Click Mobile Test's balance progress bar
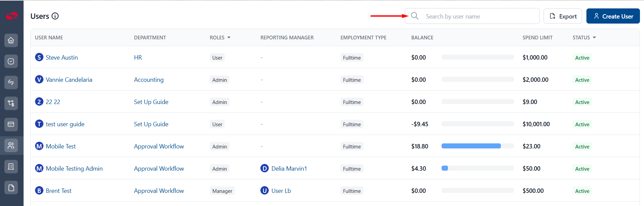The height and width of the screenshot is (206, 644). pos(478,146)
